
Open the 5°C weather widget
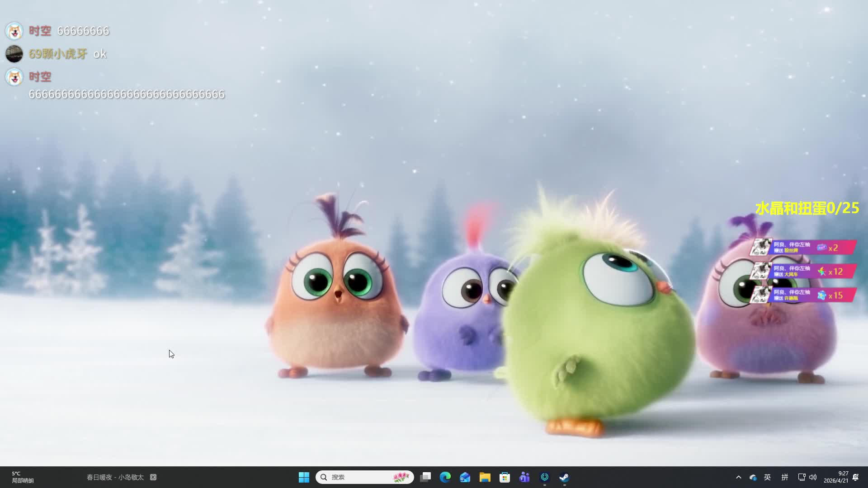coord(23,477)
